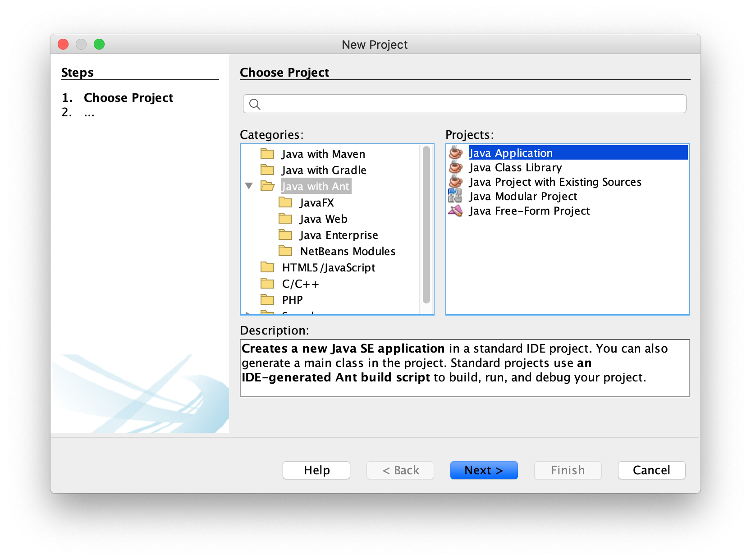The height and width of the screenshot is (560, 751).
Task: Click the open Java with Ant folder icon
Action: [267, 186]
